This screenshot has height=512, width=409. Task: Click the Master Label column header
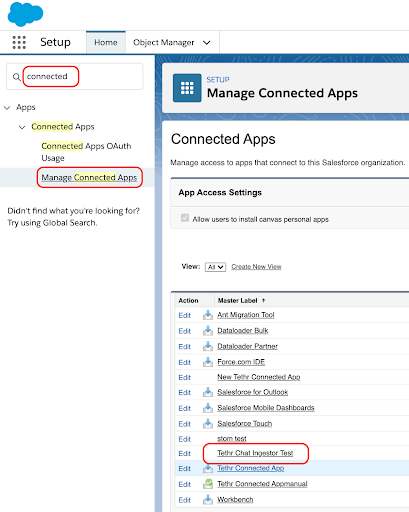point(237,300)
